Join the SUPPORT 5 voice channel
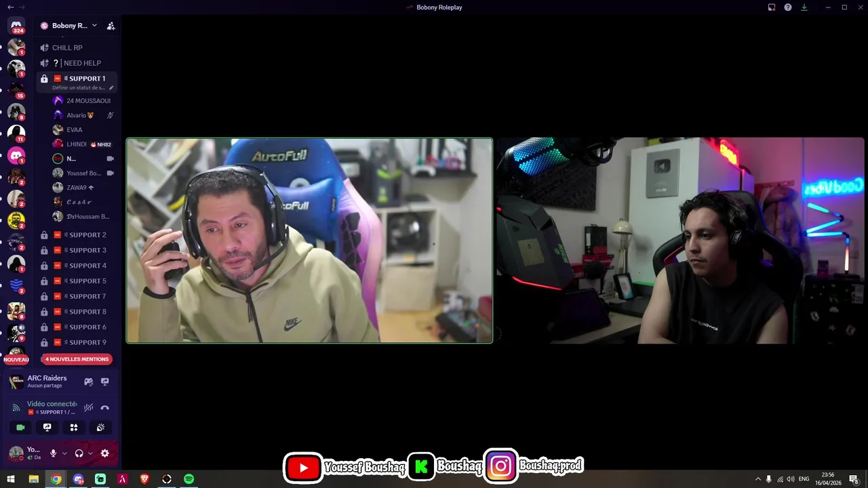Image resolution: width=868 pixels, height=488 pixels. tap(77, 281)
